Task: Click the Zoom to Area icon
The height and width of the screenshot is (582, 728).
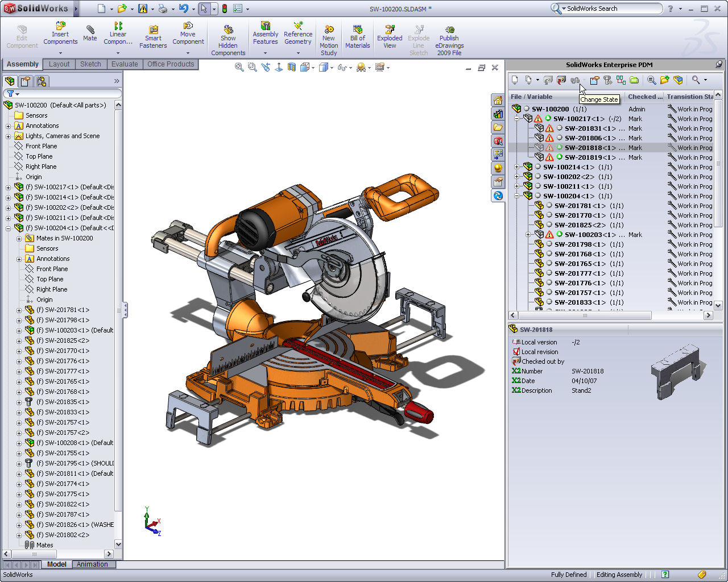Action: coord(253,68)
